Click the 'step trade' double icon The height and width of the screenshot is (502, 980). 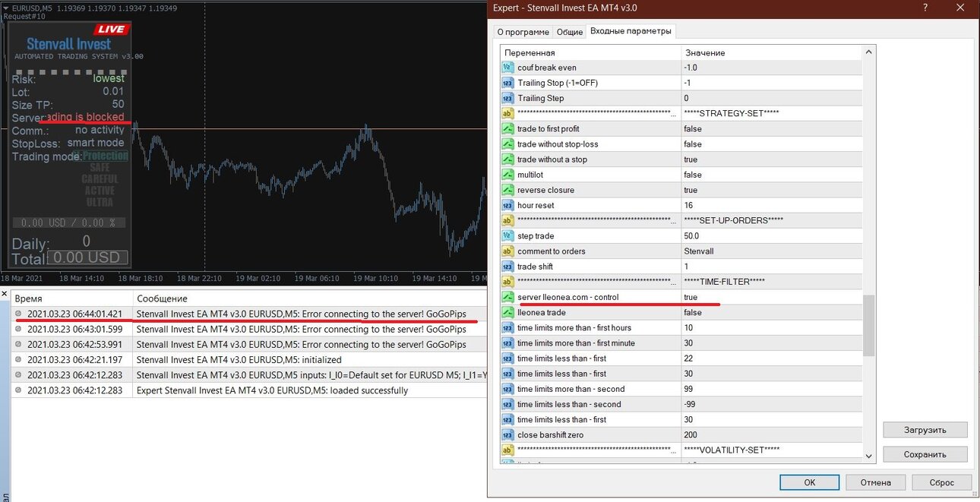pyautogui.click(x=508, y=236)
